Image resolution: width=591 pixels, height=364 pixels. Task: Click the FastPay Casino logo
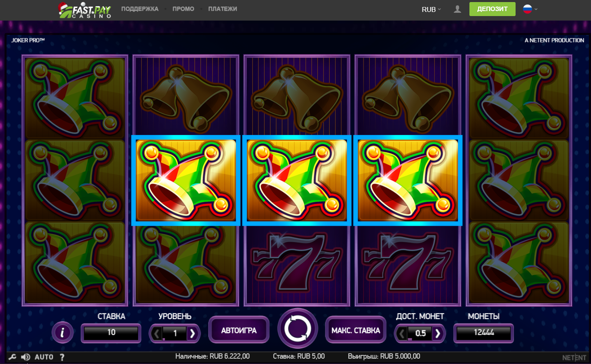tap(85, 10)
